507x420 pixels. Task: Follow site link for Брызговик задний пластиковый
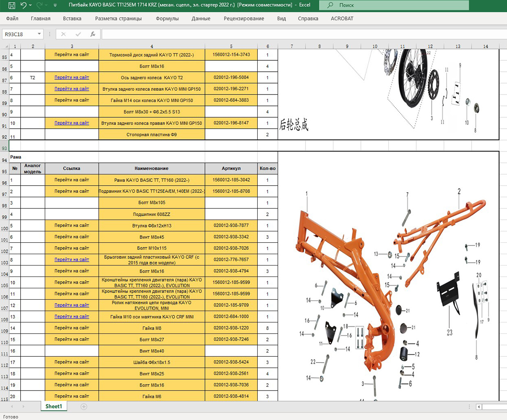coord(72,260)
